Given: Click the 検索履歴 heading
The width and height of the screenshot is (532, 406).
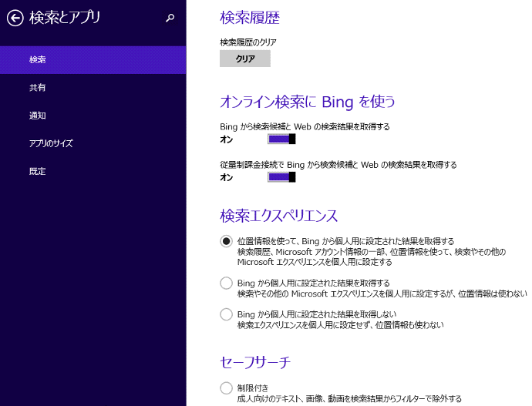Looking at the screenshot, I should 250,18.
